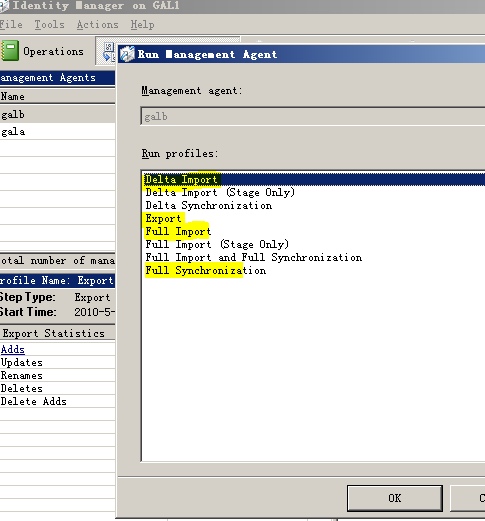485x521 pixels.
Task: Choose Full Import and Full Synchronization
Action: [x=254, y=257]
